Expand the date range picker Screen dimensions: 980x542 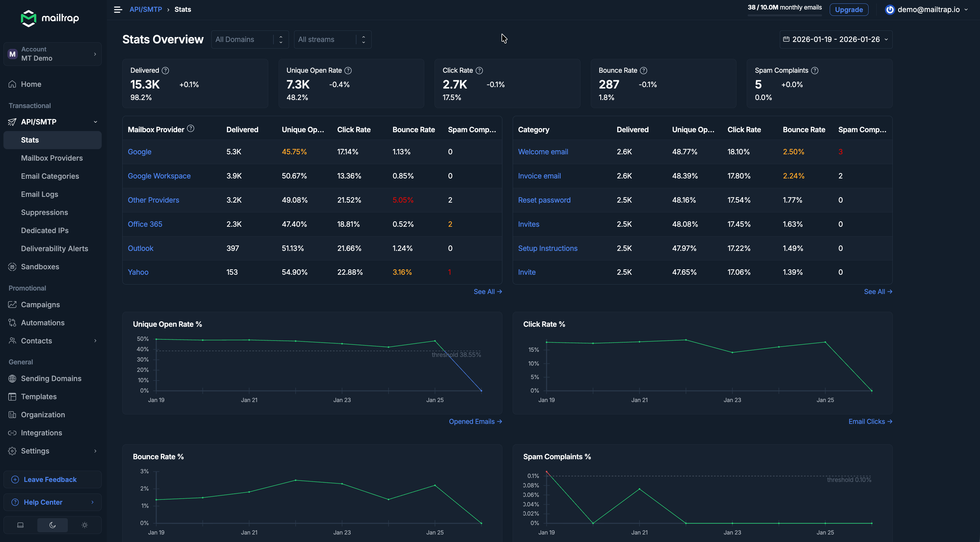(836, 39)
